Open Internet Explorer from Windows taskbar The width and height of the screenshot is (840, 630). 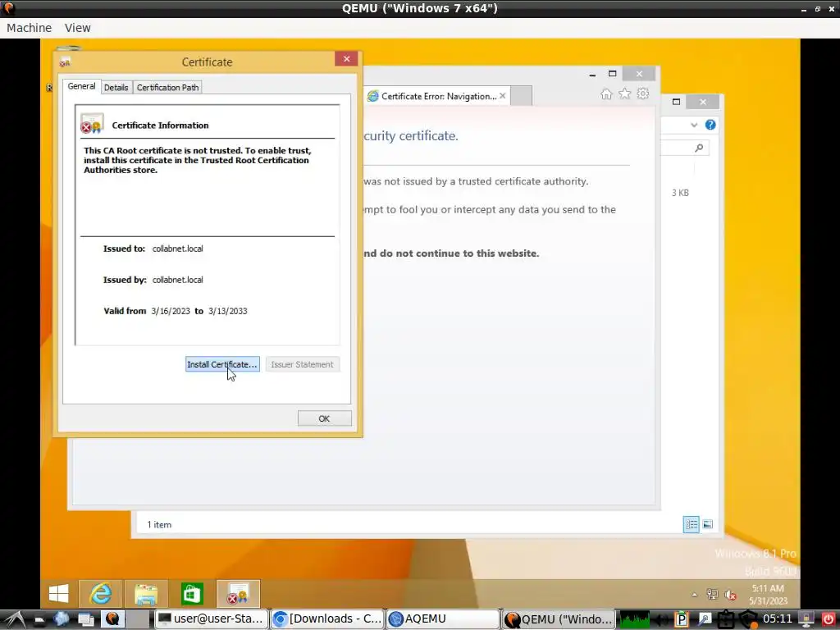(101, 594)
